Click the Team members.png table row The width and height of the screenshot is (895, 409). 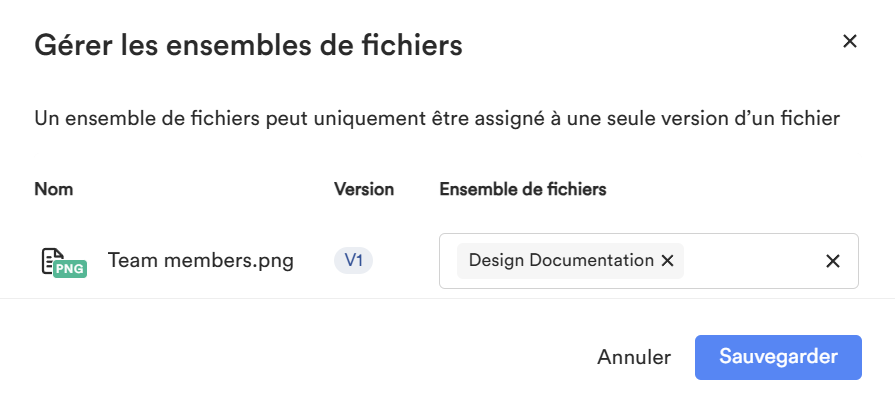446,261
